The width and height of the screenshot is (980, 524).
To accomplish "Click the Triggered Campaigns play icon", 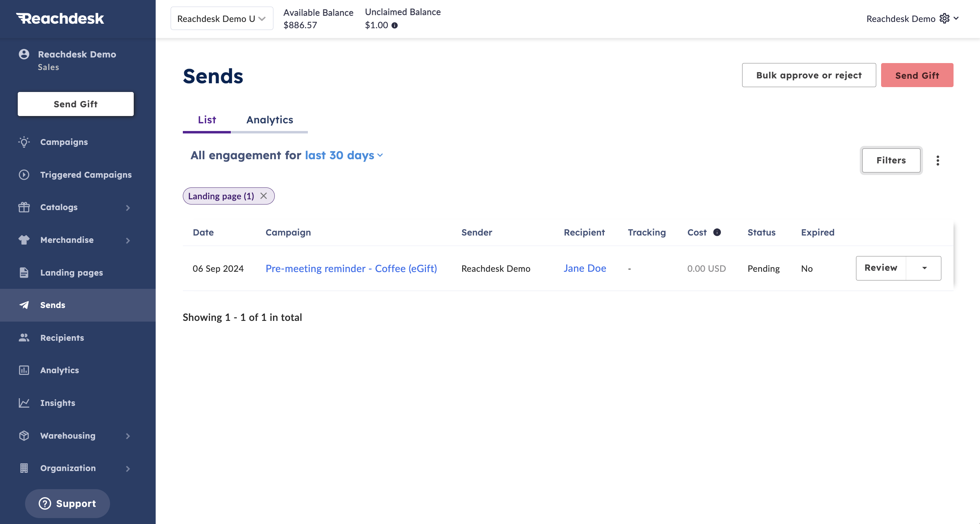I will pyautogui.click(x=24, y=175).
